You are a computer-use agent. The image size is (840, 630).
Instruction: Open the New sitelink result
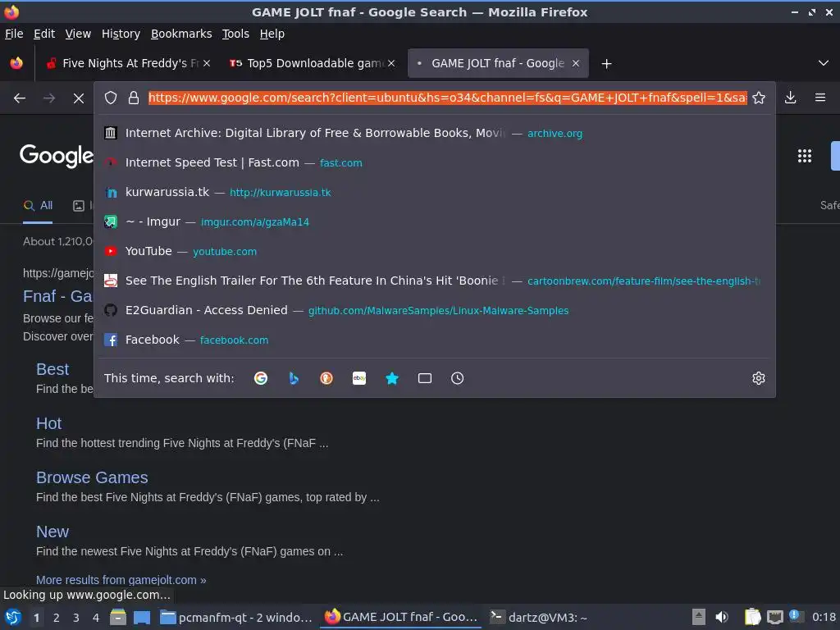tap(52, 532)
